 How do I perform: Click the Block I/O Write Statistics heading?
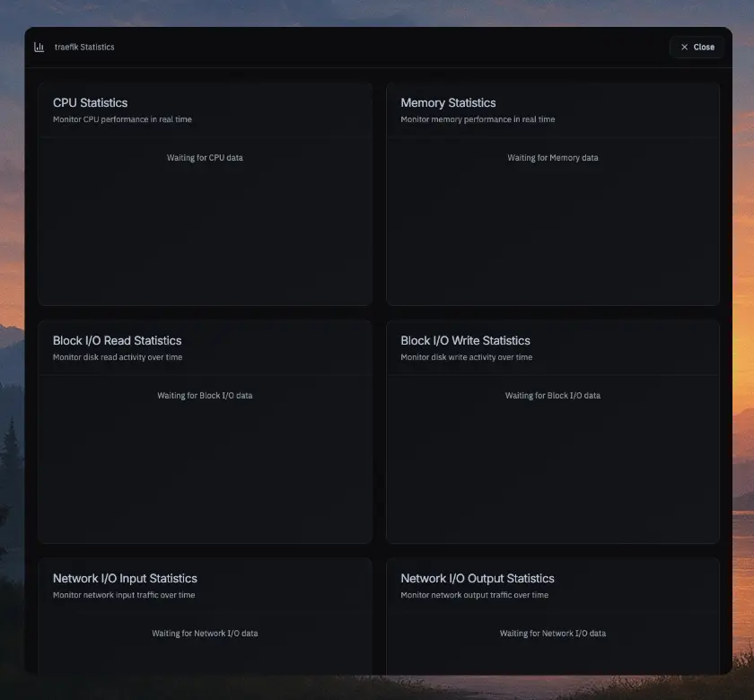pyautogui.click(x=465, y=341)
